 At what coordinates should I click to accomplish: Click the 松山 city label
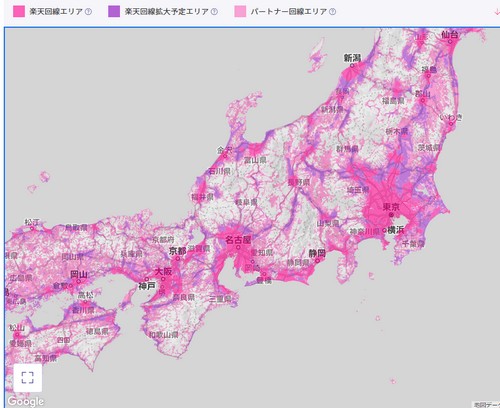[x=17, y=328]
